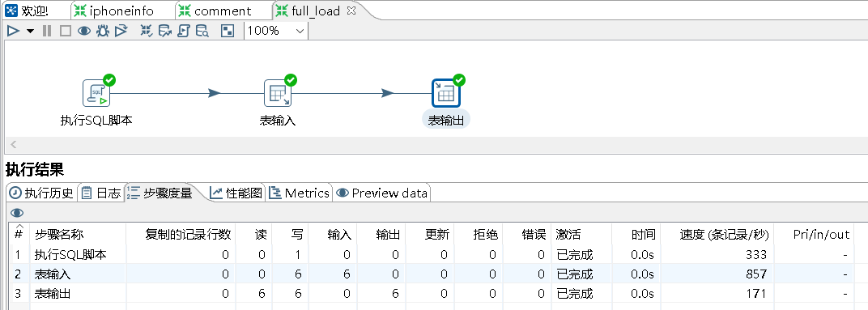
Task: Click the canvas horizontal scrollbar left arrow
Action: (13, 145)
